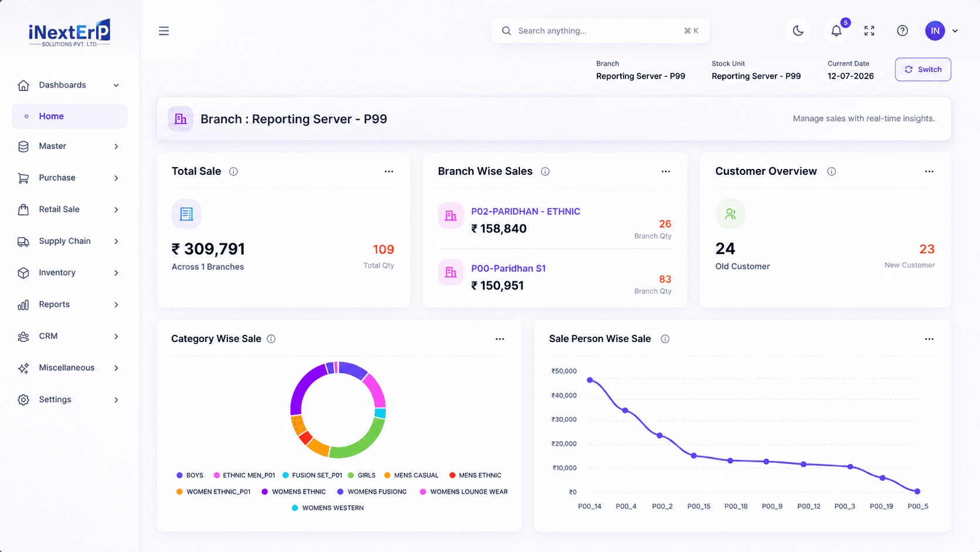Click the iNextErp logo
This screenshot has height=552, width=980.
coord(69,33)
